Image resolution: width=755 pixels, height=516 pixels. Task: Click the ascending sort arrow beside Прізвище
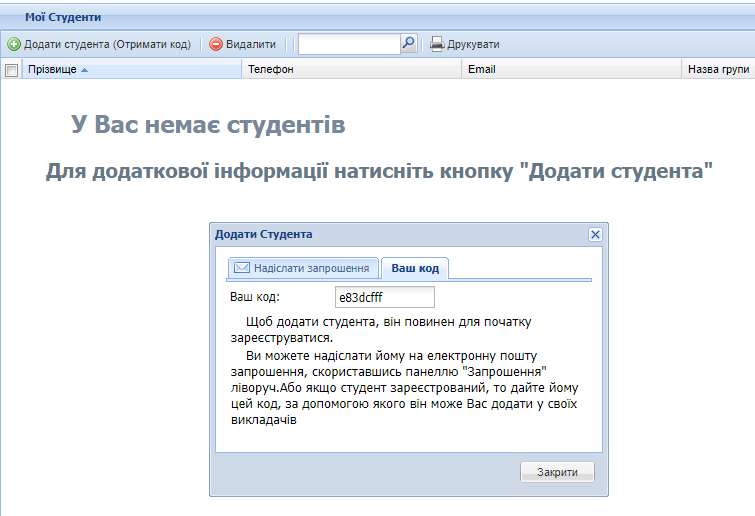point(84,70)
